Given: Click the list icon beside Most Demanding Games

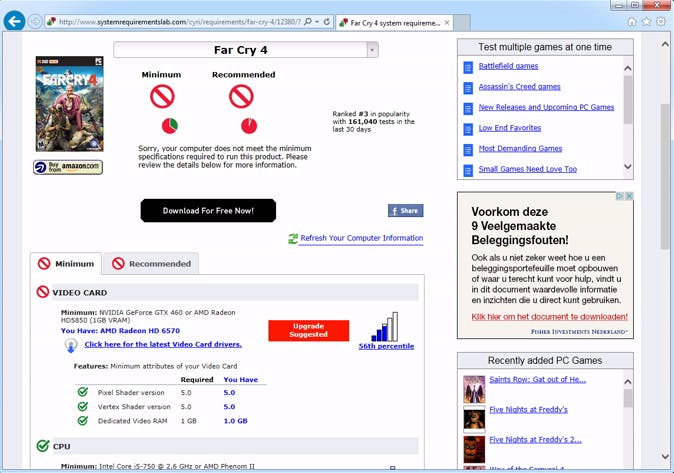Looking at the screenshot, I should point(468,150).
